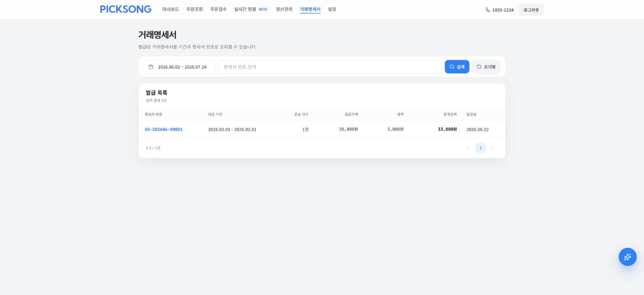Select page 1 in pagination
Screen dimensions: 644x295
tap(481, 148)
